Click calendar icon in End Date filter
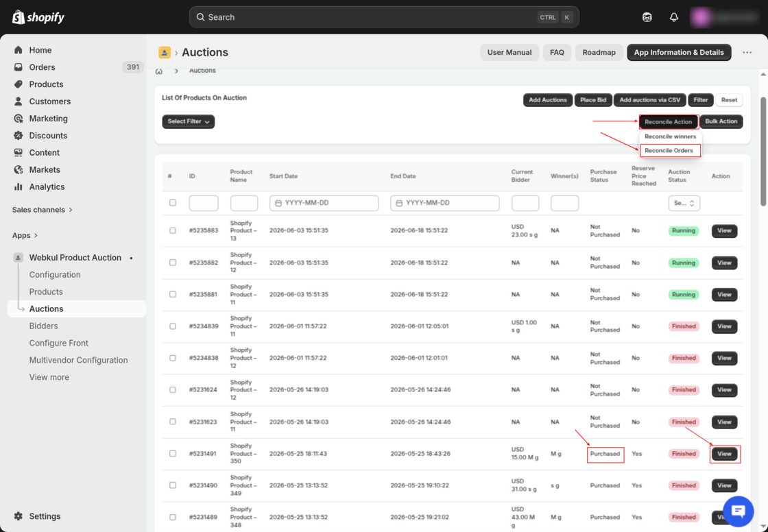 point(399,203)
